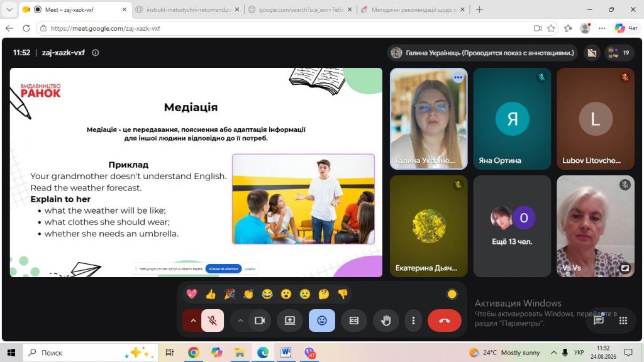Open Edge settings and more menu
Screen dimensions: 644x362
pos(602,28)
